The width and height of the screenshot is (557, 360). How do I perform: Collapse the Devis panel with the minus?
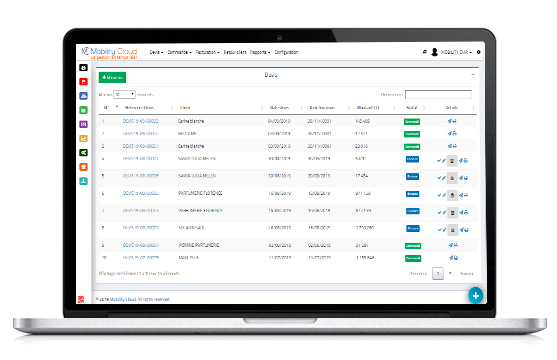(x=473, y=75)
